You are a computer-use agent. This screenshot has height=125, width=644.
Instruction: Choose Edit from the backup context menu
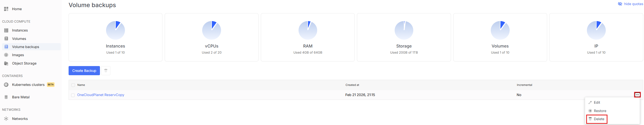597,102
